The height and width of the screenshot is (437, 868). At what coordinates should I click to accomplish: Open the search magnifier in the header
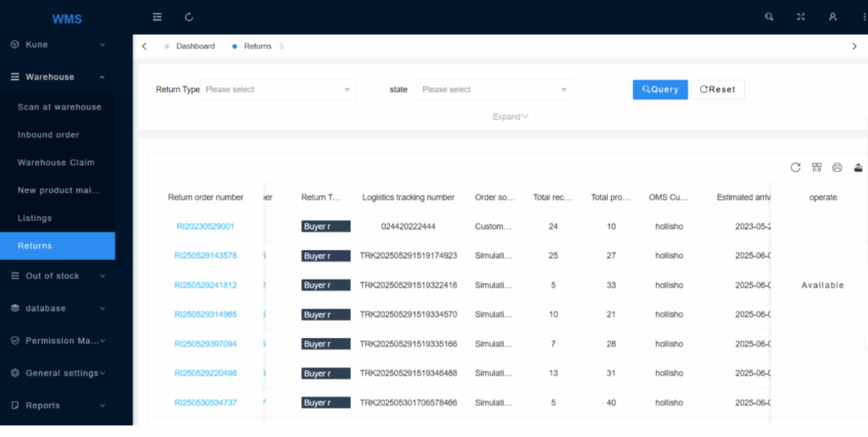pyautogui.click(x=769, y=17)
